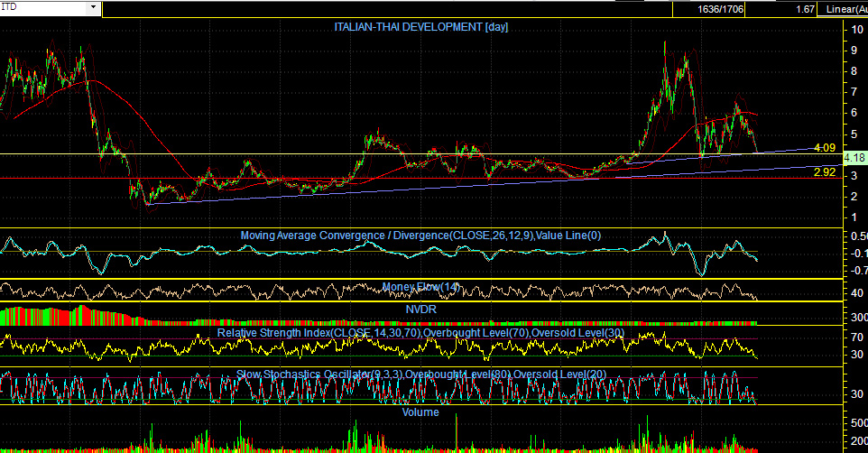Viewport: 868px width, 453px height.
Task: Select the Money Flow(14) indicator label
Action: [x=420, y=287]
